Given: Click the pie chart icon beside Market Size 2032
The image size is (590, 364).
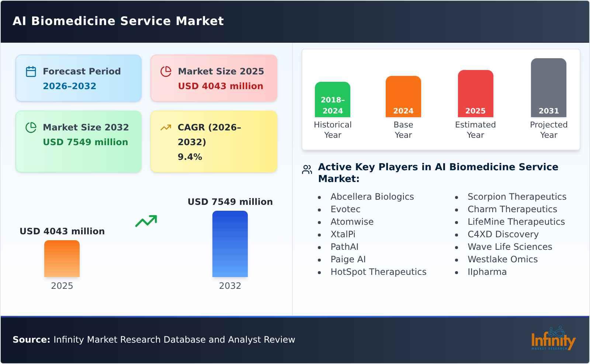Looking at the screenshot, I should 31,127.
